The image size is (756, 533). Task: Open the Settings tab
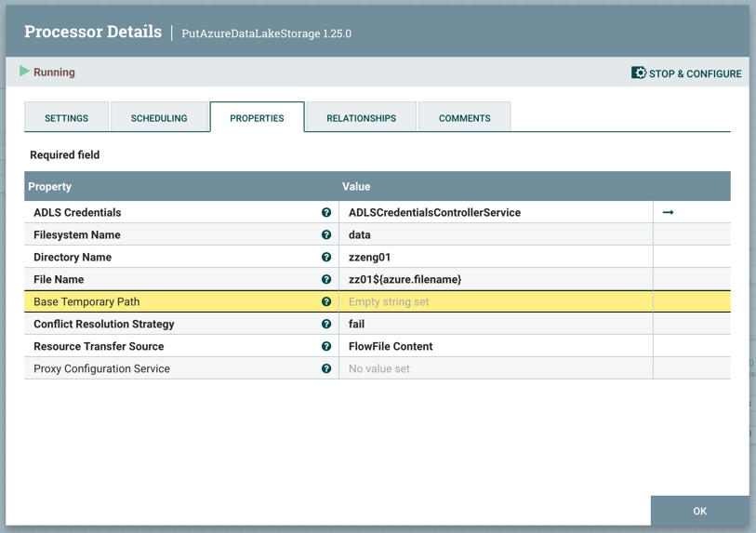point(67,118)
